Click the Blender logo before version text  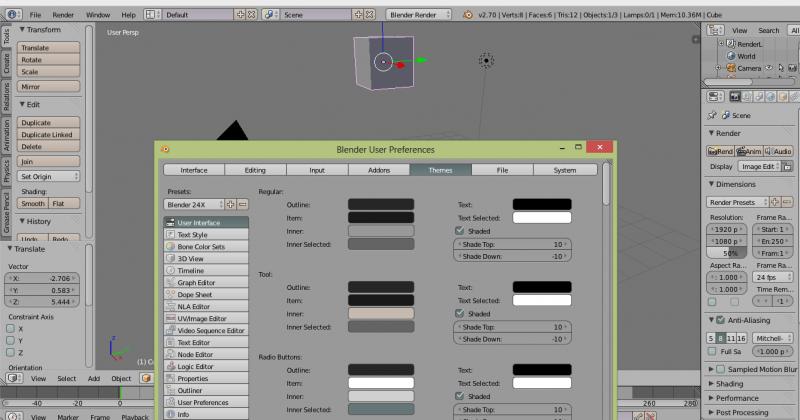click(467, 15)
